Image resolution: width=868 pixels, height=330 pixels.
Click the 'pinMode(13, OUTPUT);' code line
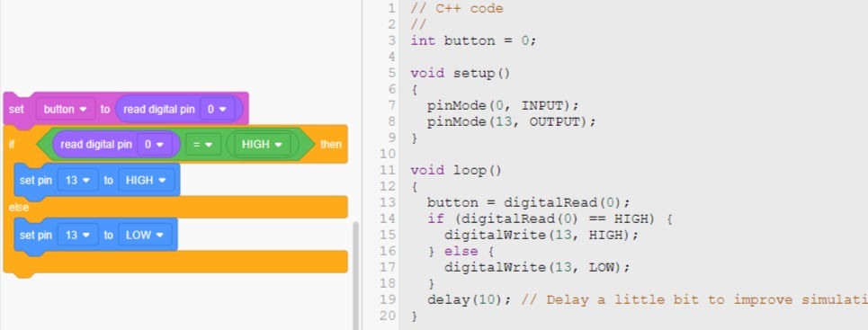(x=512, y=121)
